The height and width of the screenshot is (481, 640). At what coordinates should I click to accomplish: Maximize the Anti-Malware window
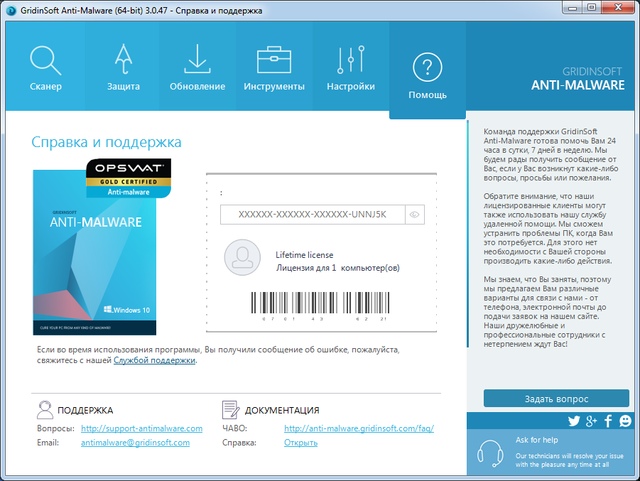coord(591,8)
